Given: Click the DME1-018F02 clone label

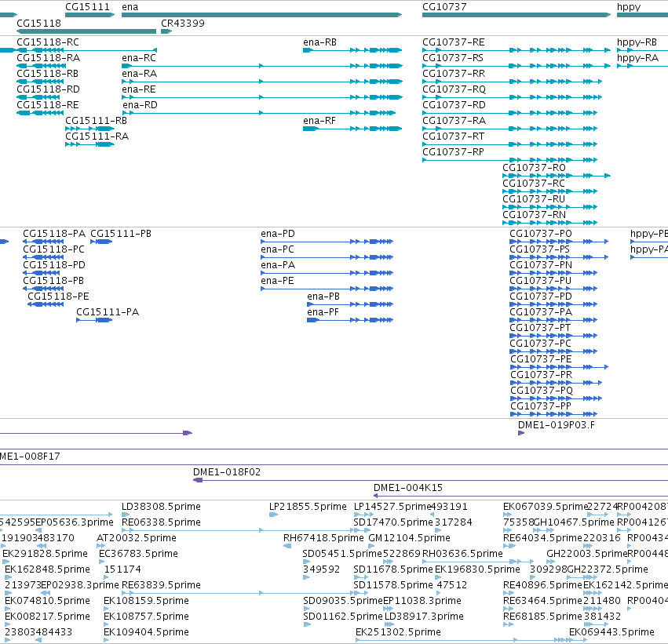Looking at the screenshot, I should point(227,472).
